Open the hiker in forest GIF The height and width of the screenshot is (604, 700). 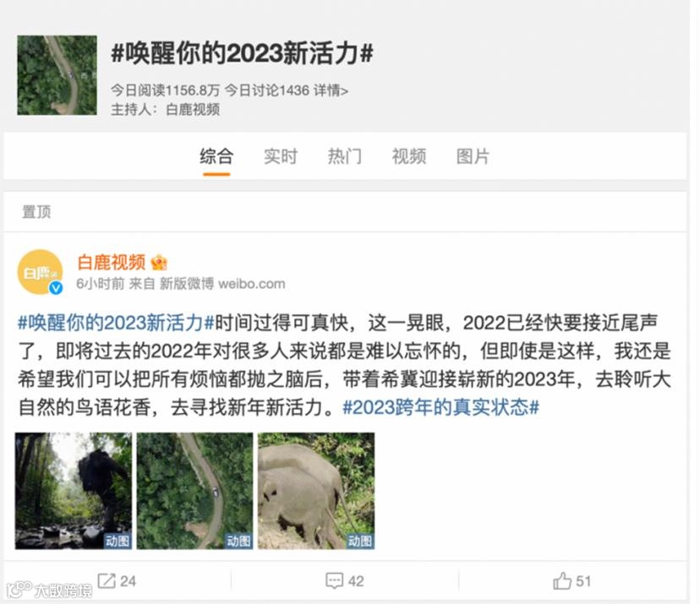[x=74, y=491]
